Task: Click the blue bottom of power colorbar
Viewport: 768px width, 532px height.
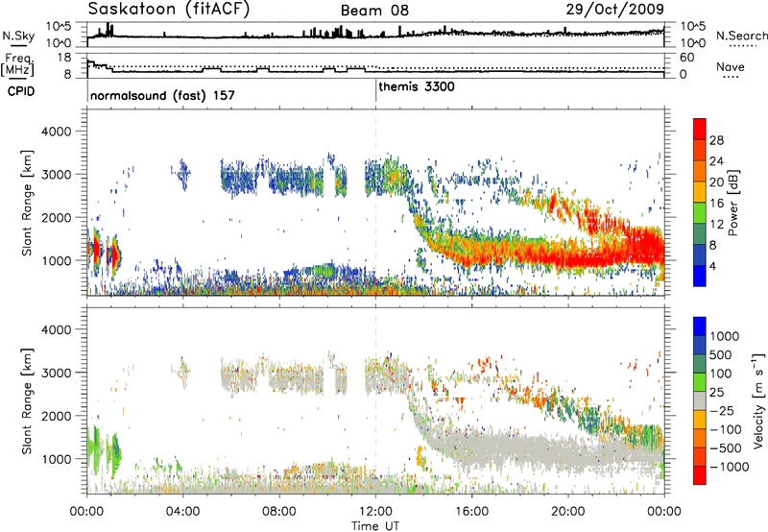Action: pos(700,276)
